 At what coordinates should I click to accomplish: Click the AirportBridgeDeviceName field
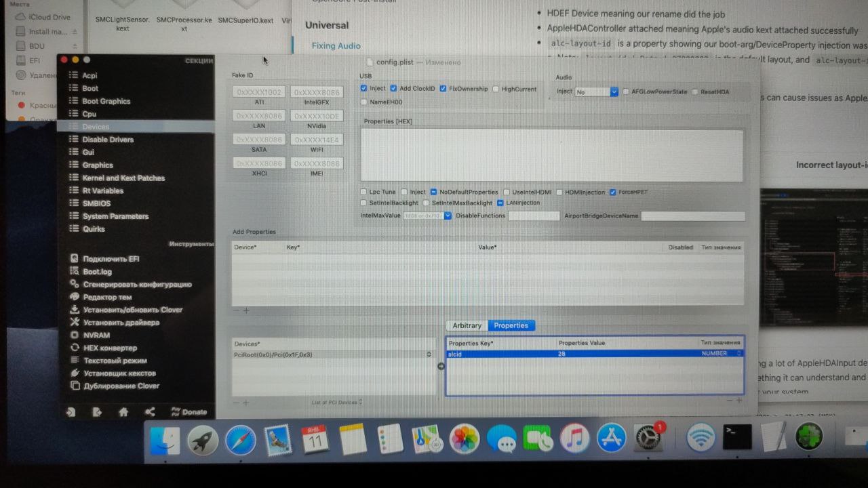tap(693, 216)
